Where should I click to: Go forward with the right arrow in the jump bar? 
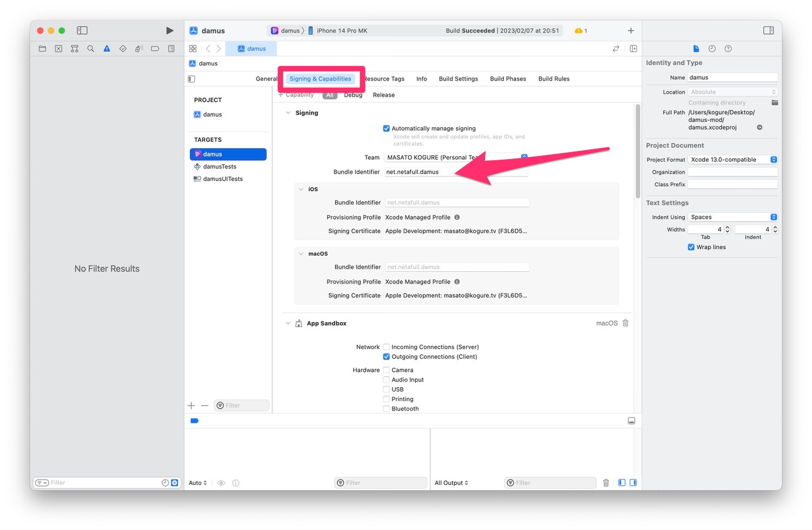(219, 49)
